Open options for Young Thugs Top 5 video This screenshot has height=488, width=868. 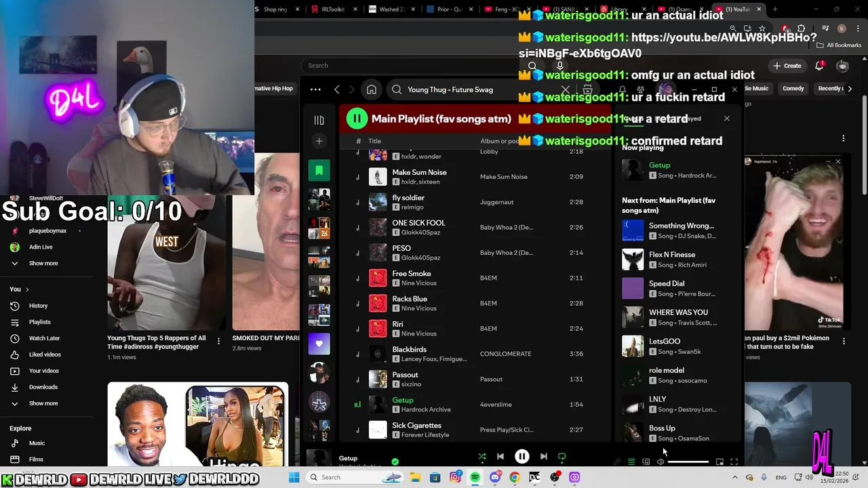[x=218, y=342]
